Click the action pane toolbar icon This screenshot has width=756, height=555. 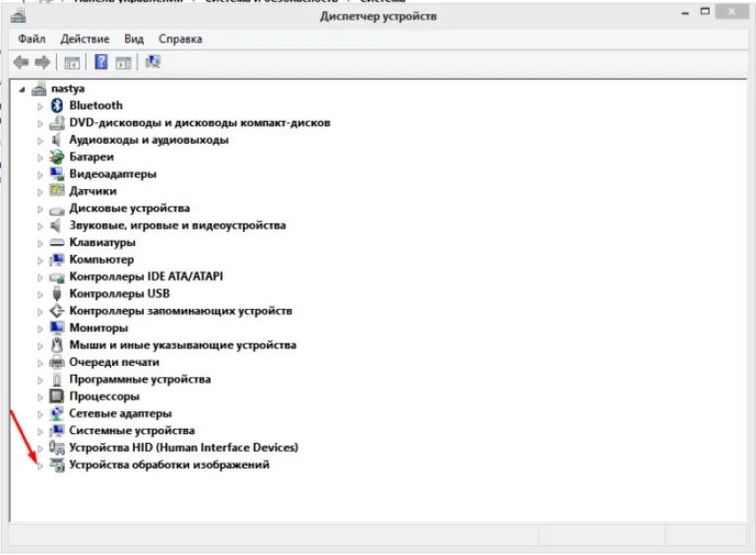123,63
